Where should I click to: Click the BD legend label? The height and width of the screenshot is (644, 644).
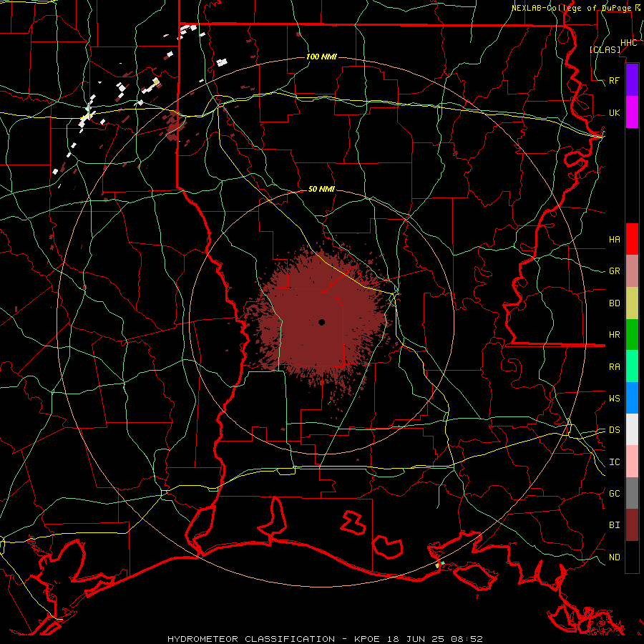[615, 303]
